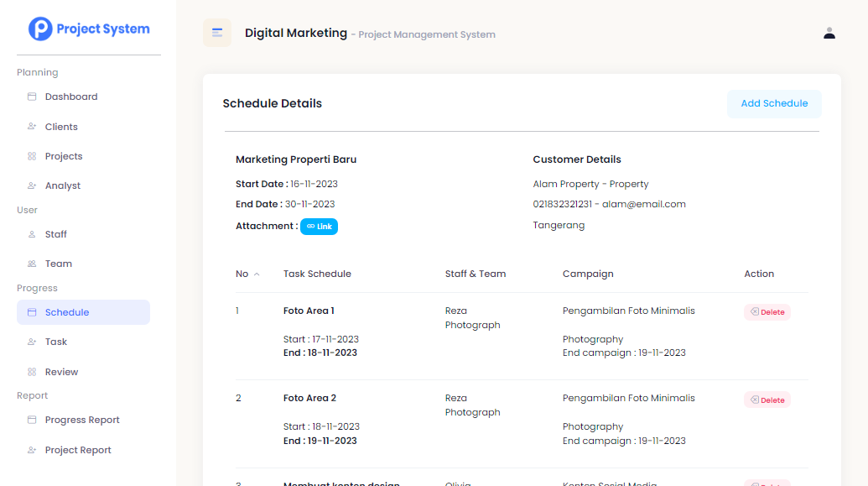Viewport: 868px width, 486px height.
Task: Click the Analyst sidebar icon
Action: tap(32, 186)
